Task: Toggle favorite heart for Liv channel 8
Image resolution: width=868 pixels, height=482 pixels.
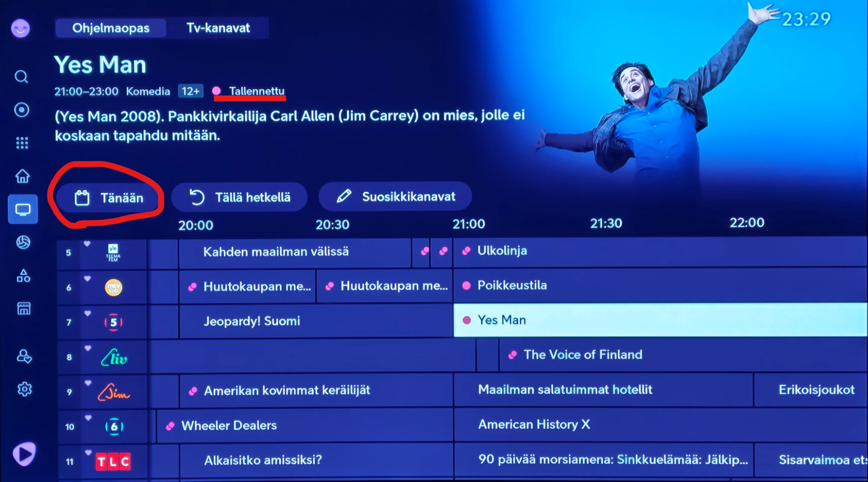Action: [88, 348]
